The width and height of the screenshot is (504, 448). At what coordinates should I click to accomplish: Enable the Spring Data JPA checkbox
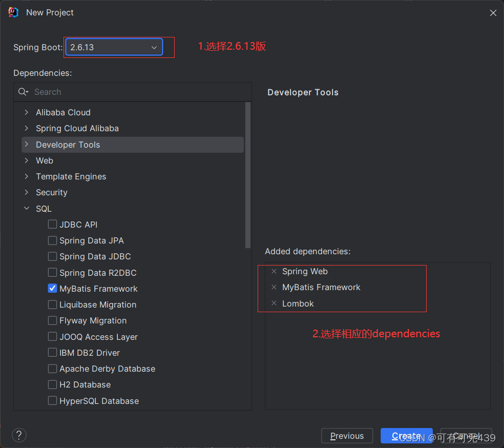pyautogui.click(x=52, y=240)
